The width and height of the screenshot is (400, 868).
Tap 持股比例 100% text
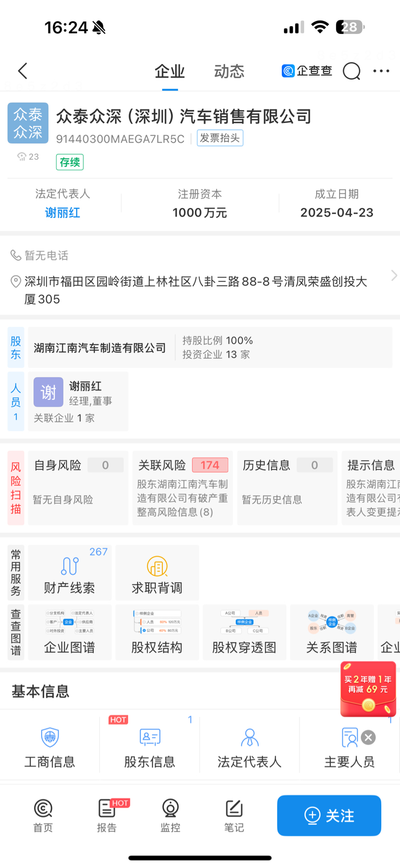tap(218, 340)
